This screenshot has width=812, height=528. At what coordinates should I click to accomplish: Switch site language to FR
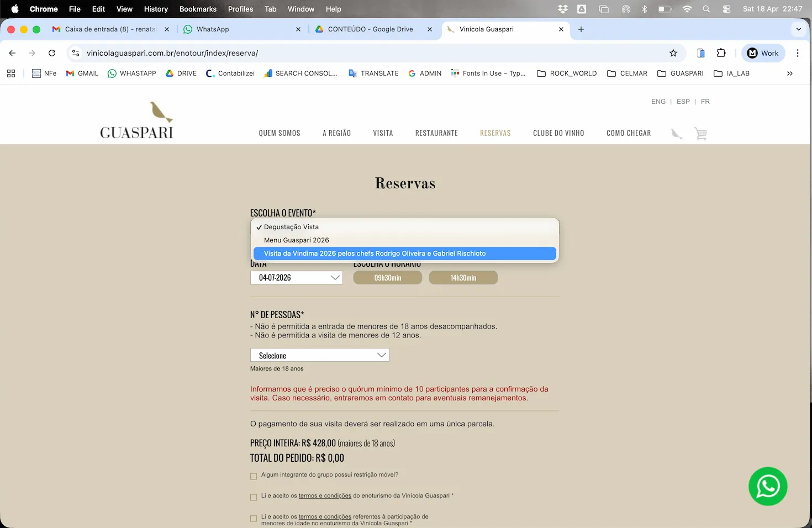[x=705, y=102]
